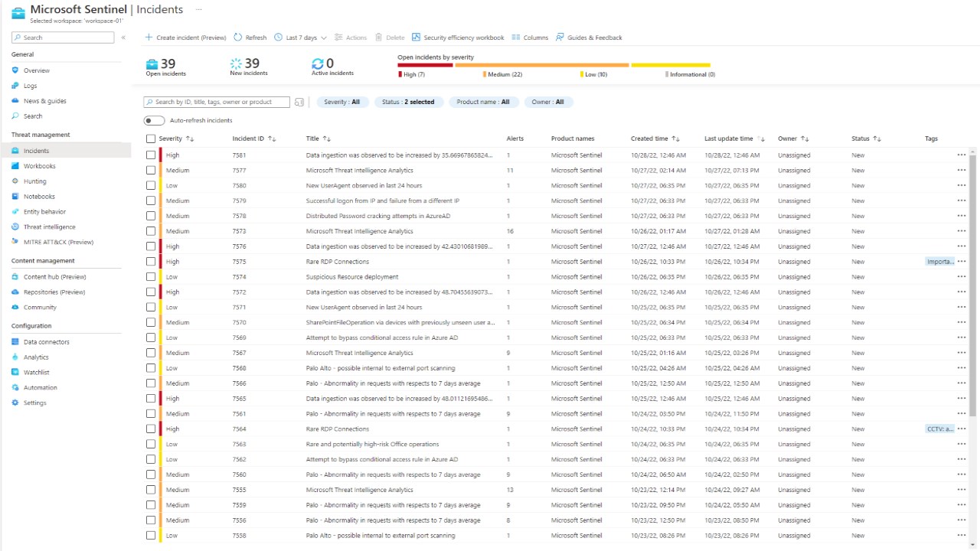980x551 pixels.
Task: Click the Entity behavior icon
Action: (x=15, y=212)
